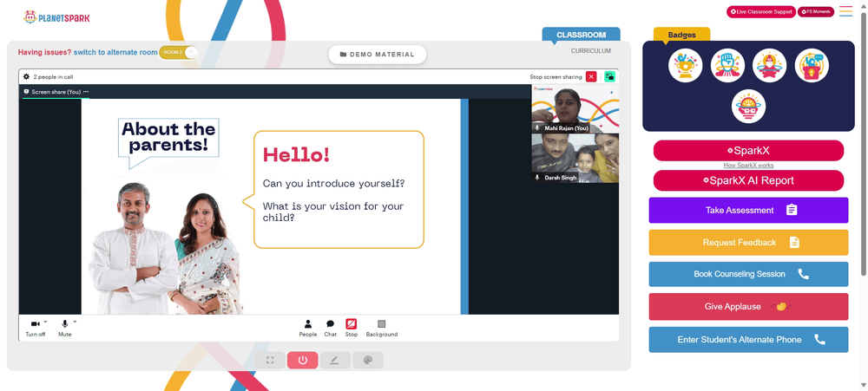868x391 pixels.
Task: Select the Screen share (You) tab
Action: click(56, 92)
